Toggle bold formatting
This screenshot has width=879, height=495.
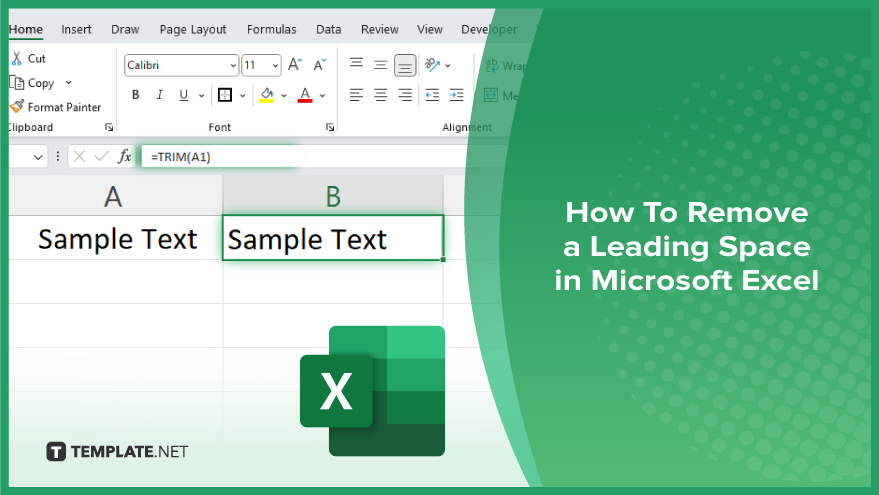[x=135, y=95]
